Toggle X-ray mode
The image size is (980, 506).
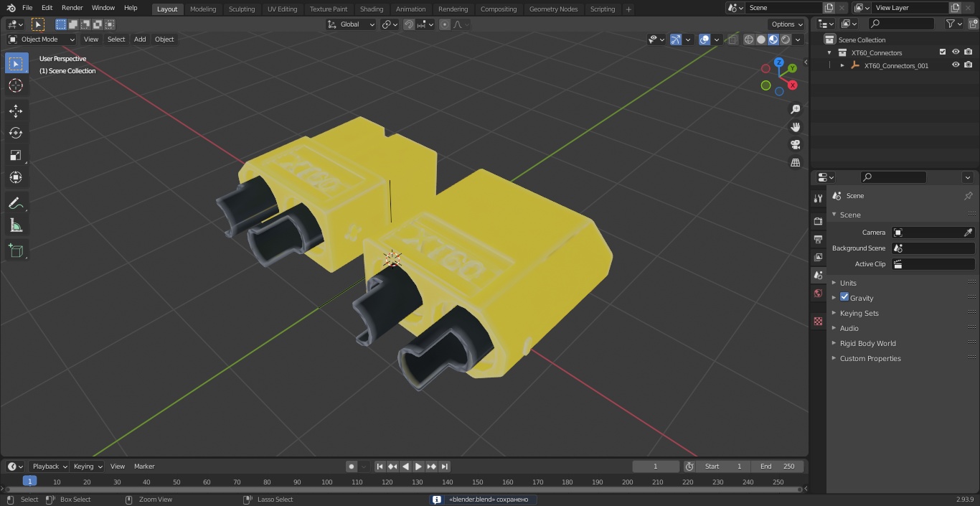pyautogui.click(x=732, y=39)
